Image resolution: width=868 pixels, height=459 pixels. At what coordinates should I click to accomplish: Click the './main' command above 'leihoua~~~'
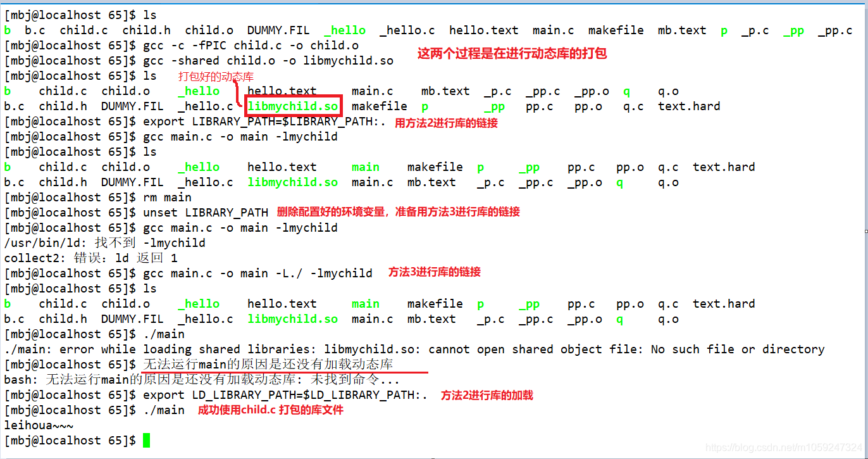coord(164,410)
